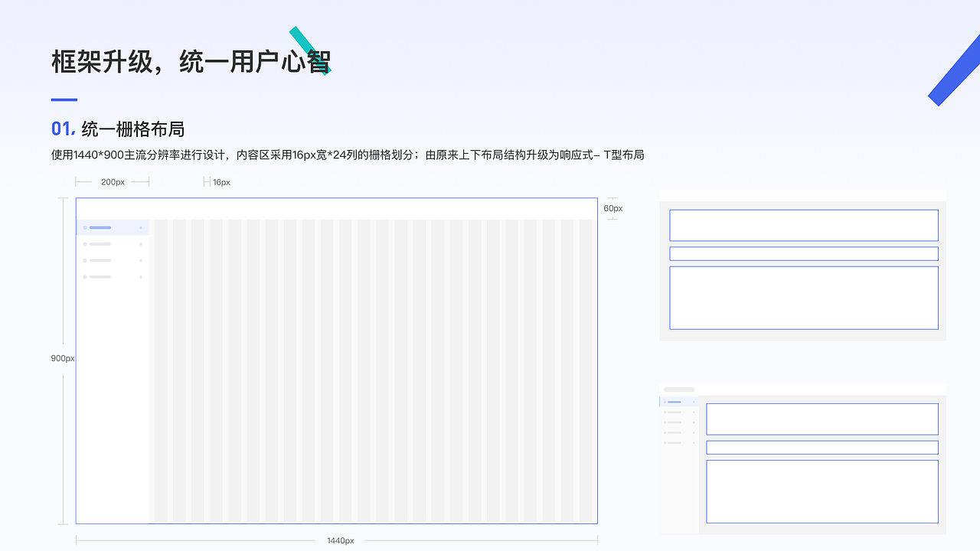The image size is (980, 551).
Task: Click the fourth sidebar item's circular icon
Action: 85,277
